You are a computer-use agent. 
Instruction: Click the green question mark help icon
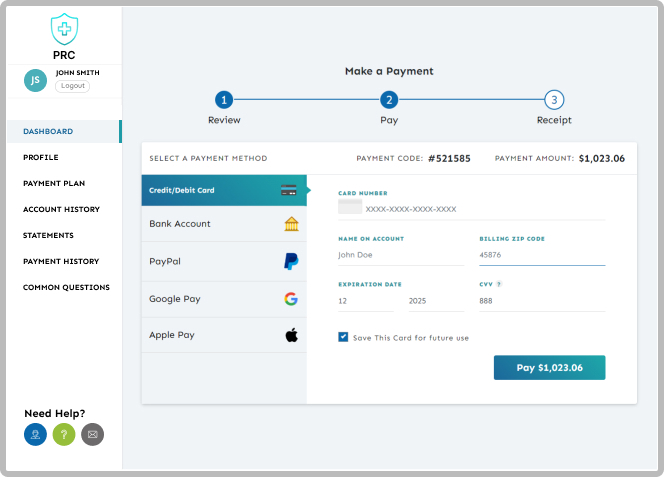64,434
